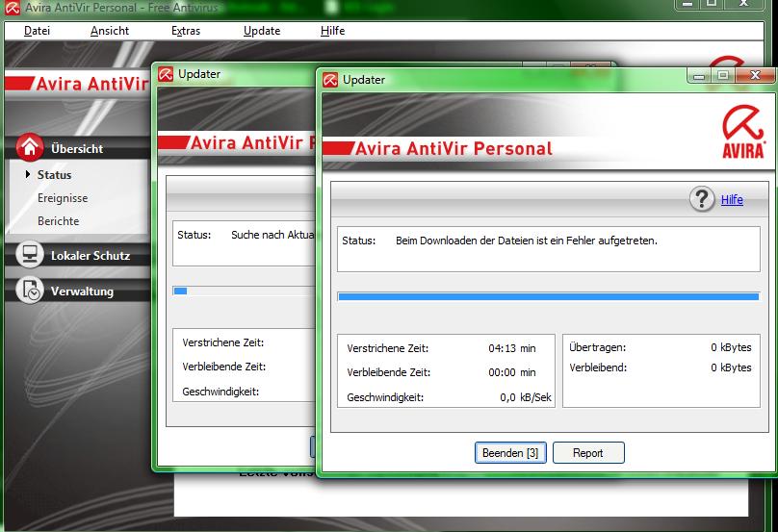Click the question mark help icon

tap(702, 199)
